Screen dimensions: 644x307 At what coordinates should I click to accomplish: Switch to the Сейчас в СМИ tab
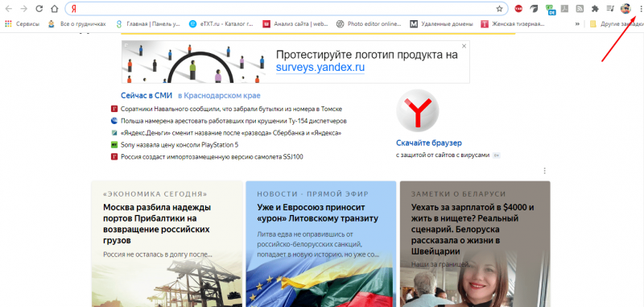click(x=147, y=95)
